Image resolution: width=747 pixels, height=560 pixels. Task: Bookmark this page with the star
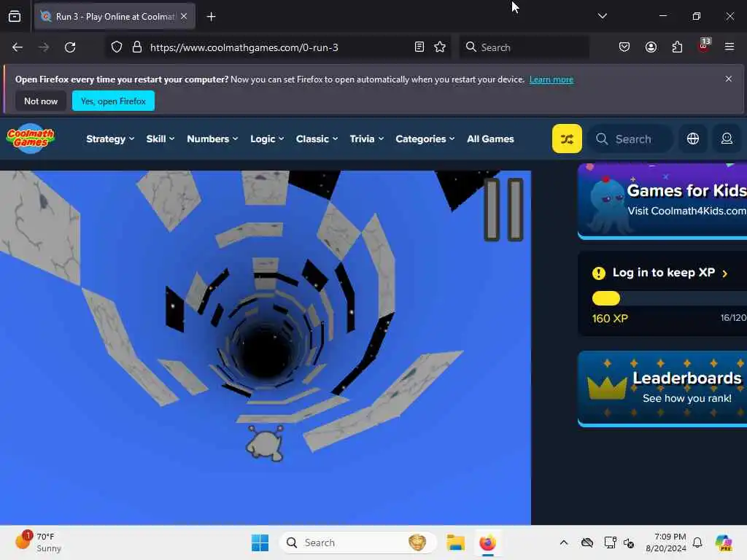(440, 47)
